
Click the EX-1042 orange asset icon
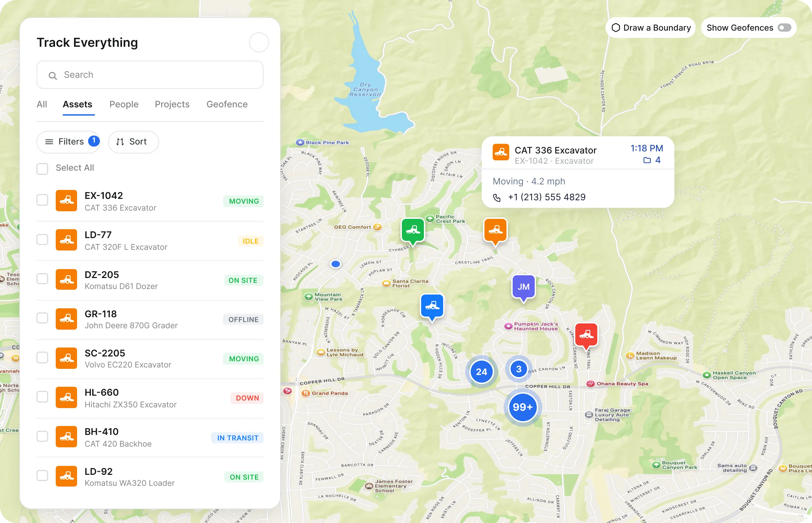tap(66, 201)
